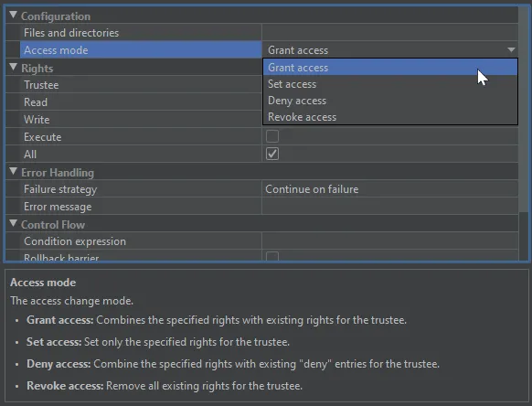532x406 pixels.
Task: Click the Files and directories value field
Action: pyautogui.click(x=390, y=33)
